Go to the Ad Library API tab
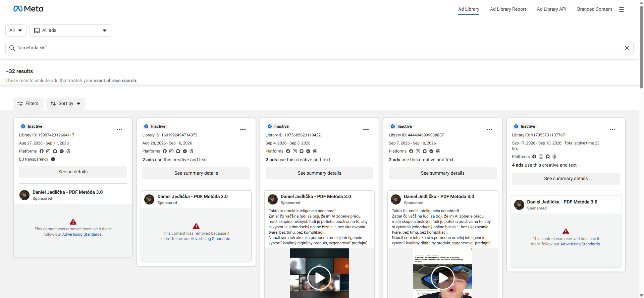The height and width of the screenshot is (298, 644). click(x=551, y=9)
